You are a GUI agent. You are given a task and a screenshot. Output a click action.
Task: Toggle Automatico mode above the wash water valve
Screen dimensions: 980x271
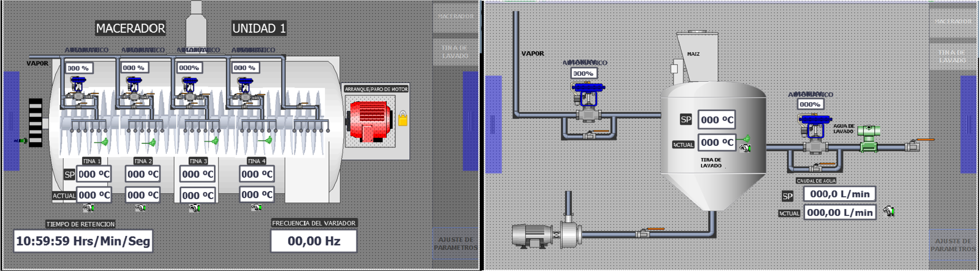click(x=810, y=94)
